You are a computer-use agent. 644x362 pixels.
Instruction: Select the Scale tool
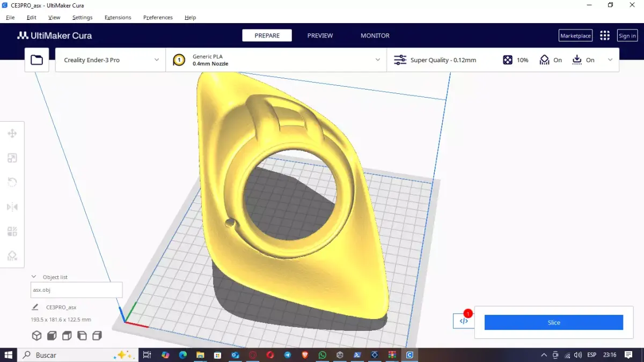(13, 158)
